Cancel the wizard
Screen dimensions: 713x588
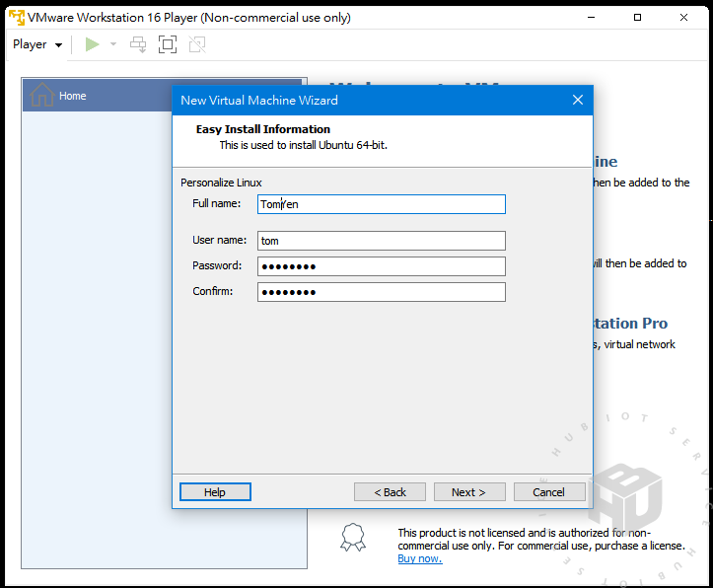click(549, 492)
